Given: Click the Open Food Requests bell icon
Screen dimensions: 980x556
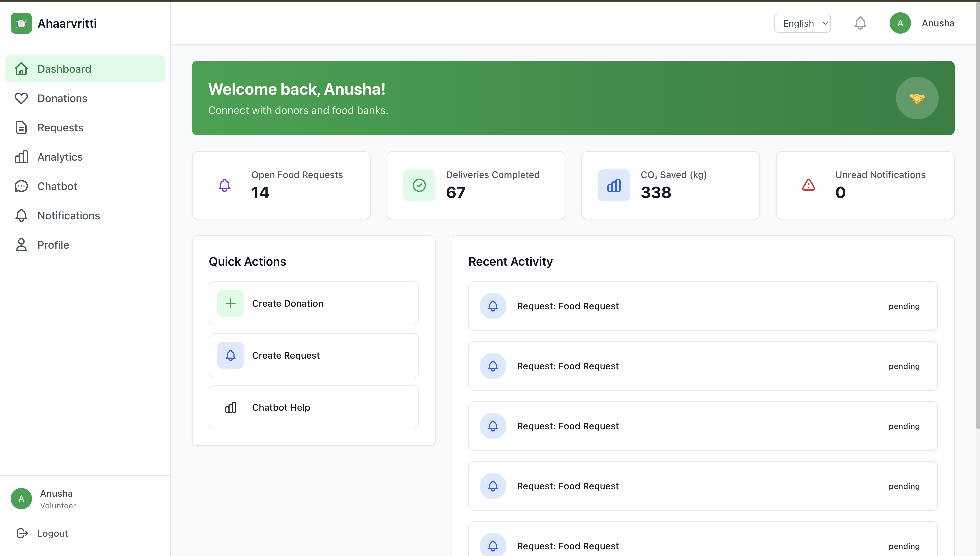Looking at the screenshot, I should (x=224, y=185).
